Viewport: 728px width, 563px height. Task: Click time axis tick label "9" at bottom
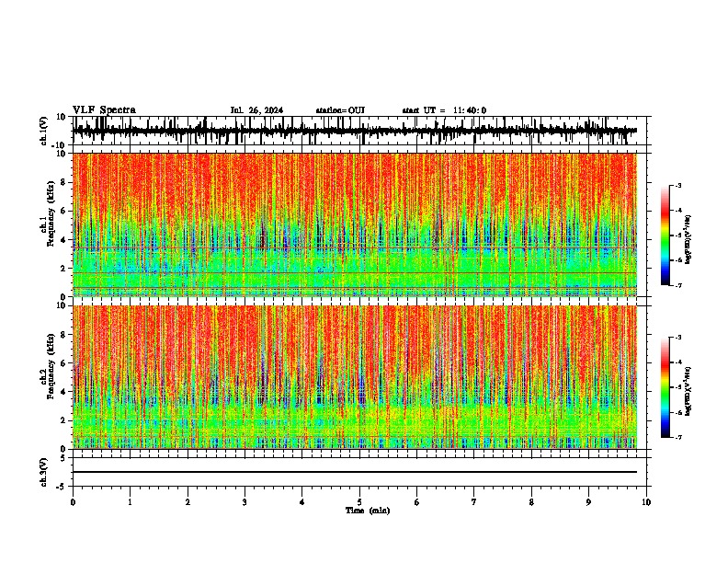pos(588,502)
